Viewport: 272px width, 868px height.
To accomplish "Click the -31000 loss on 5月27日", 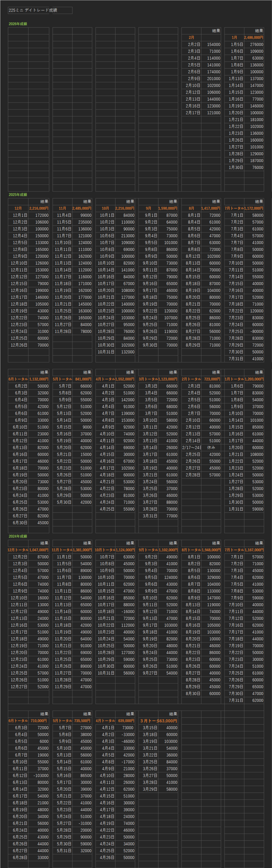I will [85, 823].
